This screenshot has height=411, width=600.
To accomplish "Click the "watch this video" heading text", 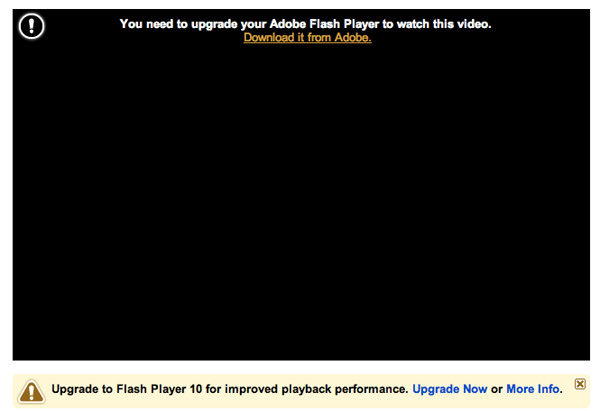I will 444,24.
